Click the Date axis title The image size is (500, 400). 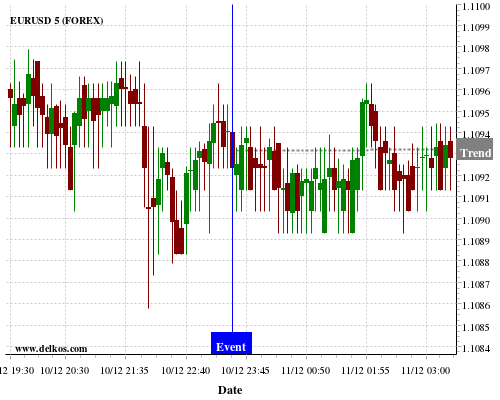coord(230,390)
